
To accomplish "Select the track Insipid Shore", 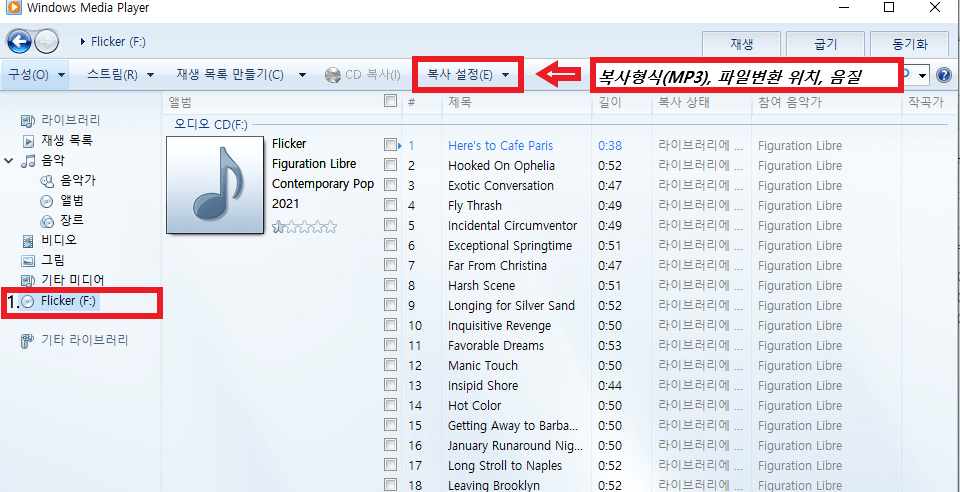I will pos(483,386).
